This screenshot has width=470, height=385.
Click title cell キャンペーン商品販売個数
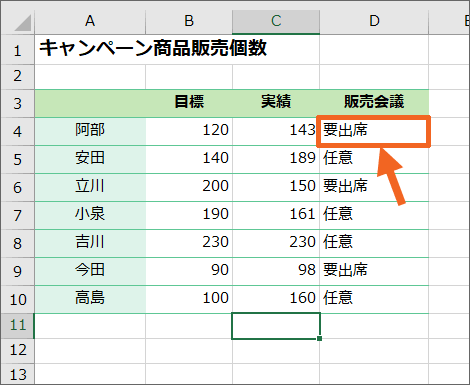pos(153,49)
